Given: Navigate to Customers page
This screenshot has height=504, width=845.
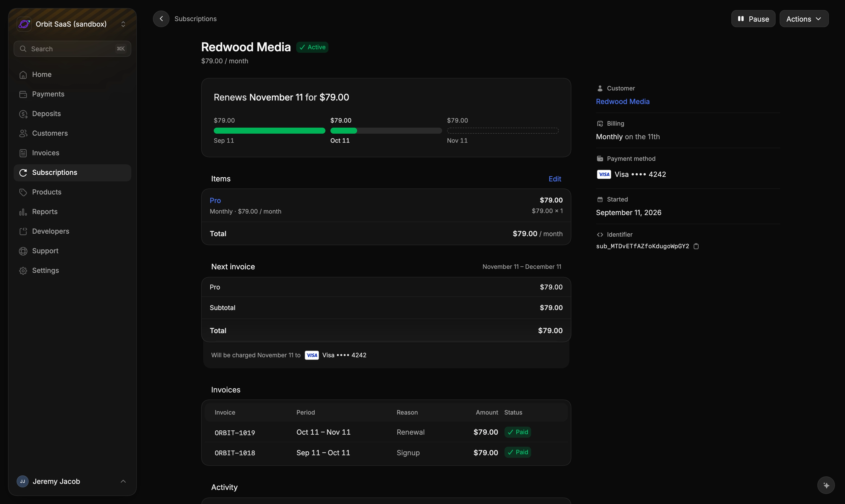Looking at the screenshot, I should click(x=72, y=133).
